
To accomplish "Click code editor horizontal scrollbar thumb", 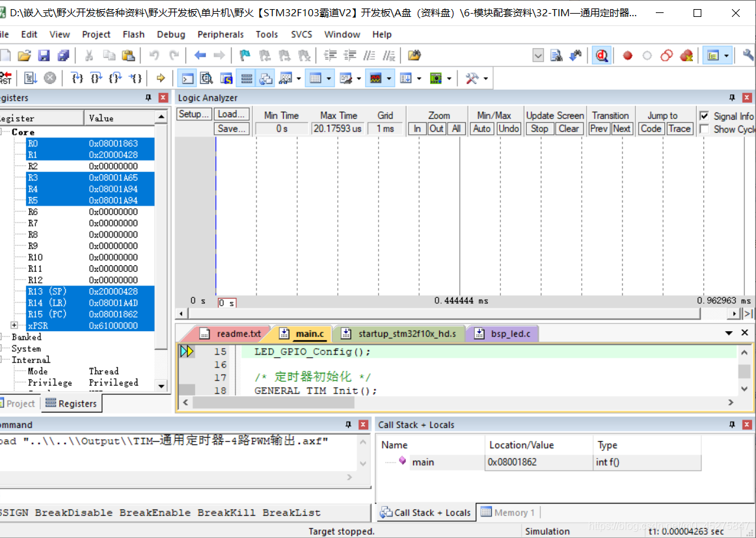I will [x=273, y=403].
